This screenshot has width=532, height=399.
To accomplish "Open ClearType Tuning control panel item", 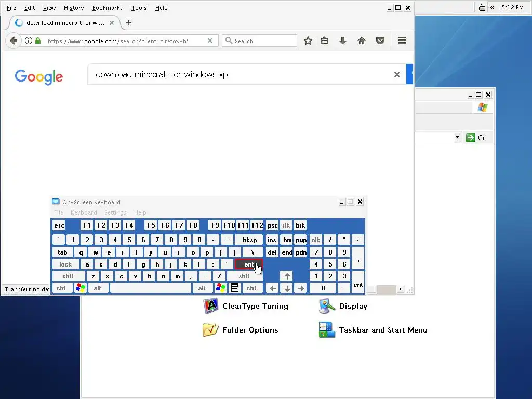I will (x=246, y=306).
